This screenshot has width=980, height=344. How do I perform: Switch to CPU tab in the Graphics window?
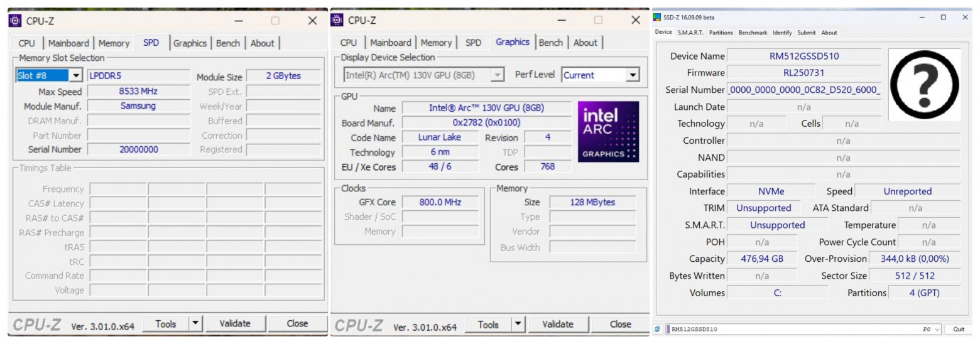coord(349,43)
